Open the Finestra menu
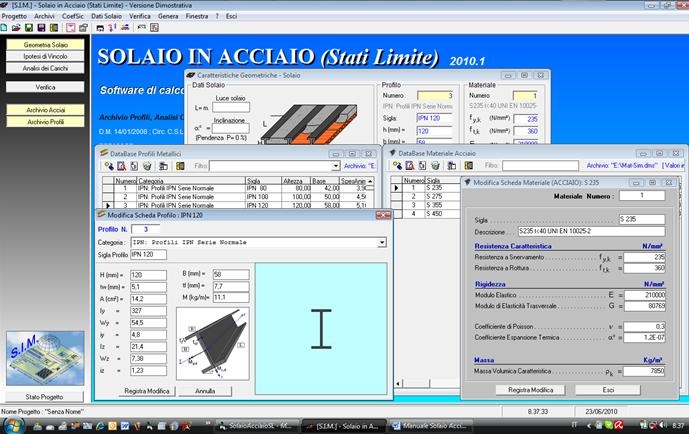The width and height of the screenshot is (689, 434). [197, 16]
